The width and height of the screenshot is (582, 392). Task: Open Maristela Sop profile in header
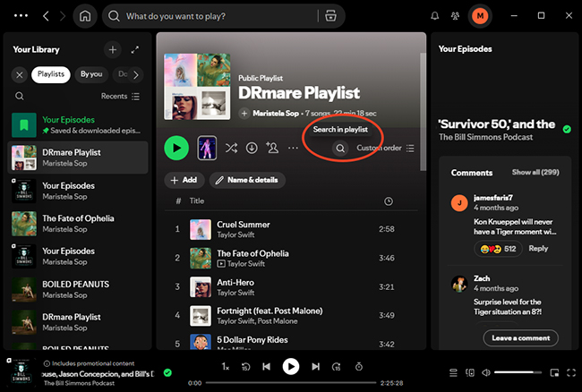pyautogui.click(x=276, y=114)
